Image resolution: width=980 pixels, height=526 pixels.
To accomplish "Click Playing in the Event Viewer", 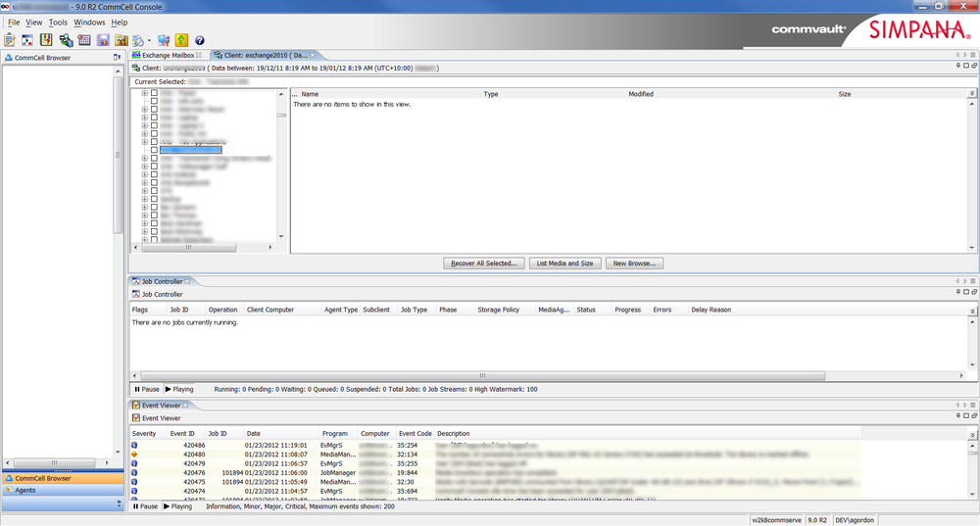I will [177, 506].
